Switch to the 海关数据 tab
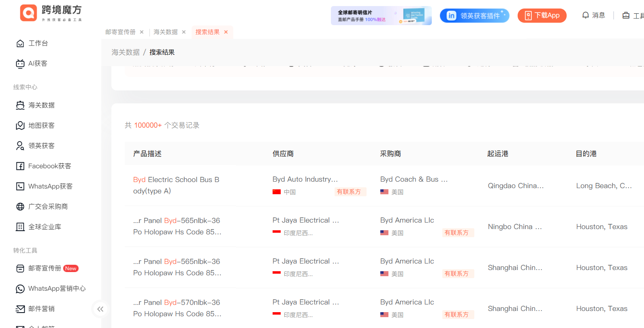 165,32
